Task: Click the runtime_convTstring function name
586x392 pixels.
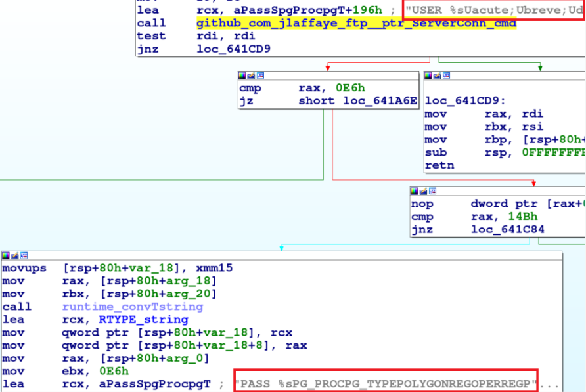Action: tap(133, 307)
